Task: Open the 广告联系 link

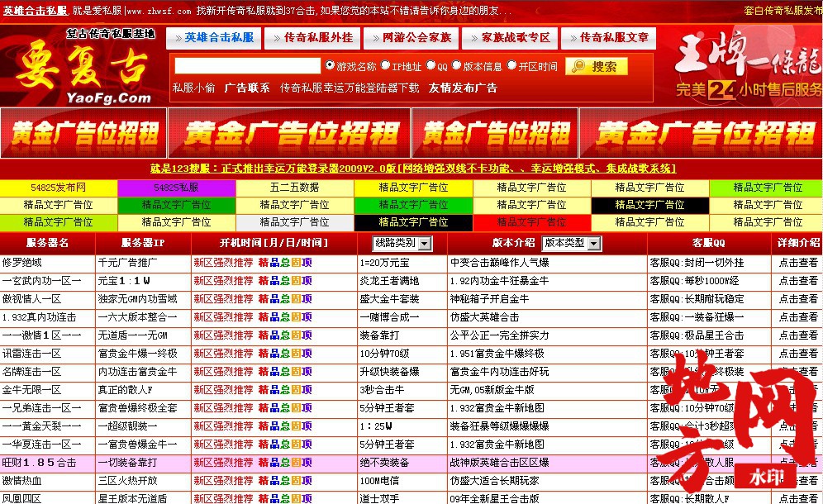Action: coord(247,88)
